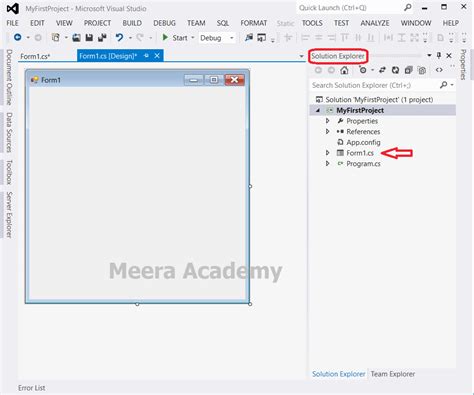Open Solution Explorer window position dropdown

(429, 55)
